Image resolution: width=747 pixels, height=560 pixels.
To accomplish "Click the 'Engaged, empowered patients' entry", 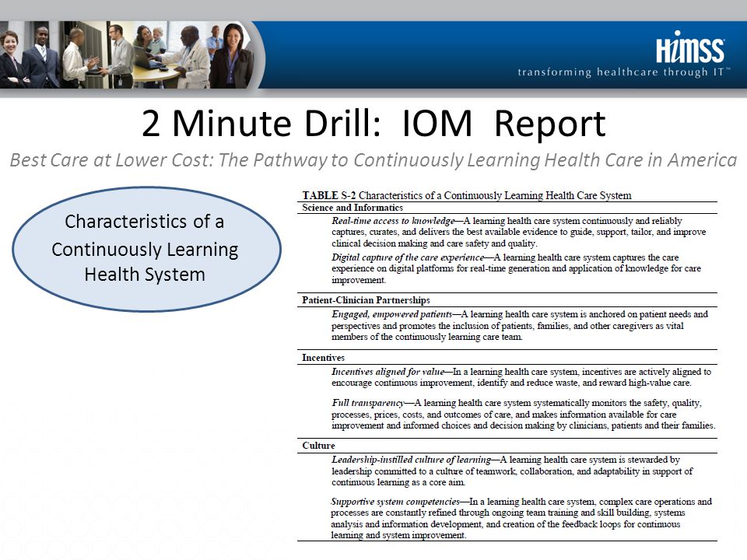I will pos(520,325).
